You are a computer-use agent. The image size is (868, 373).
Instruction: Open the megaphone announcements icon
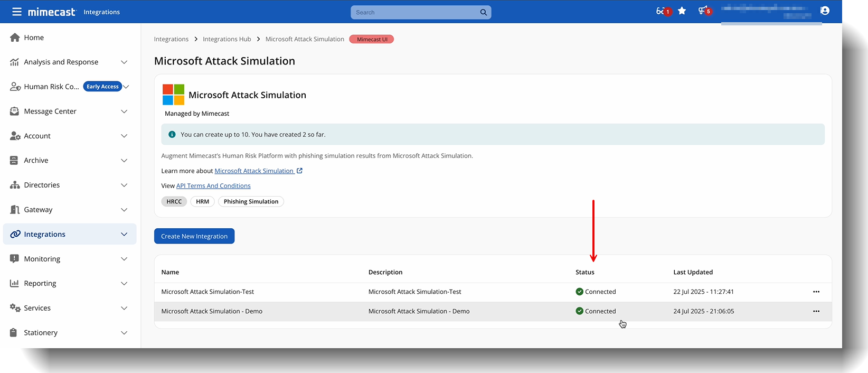tap(703, 11)
